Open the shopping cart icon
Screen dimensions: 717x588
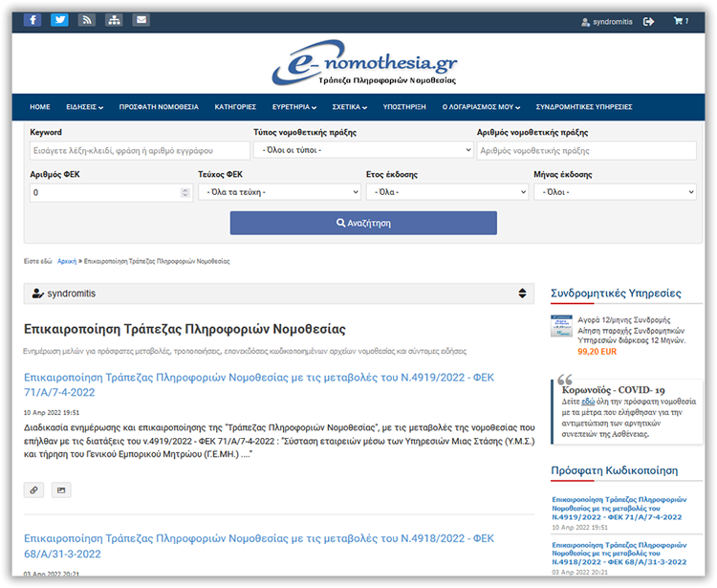[680, 21]
